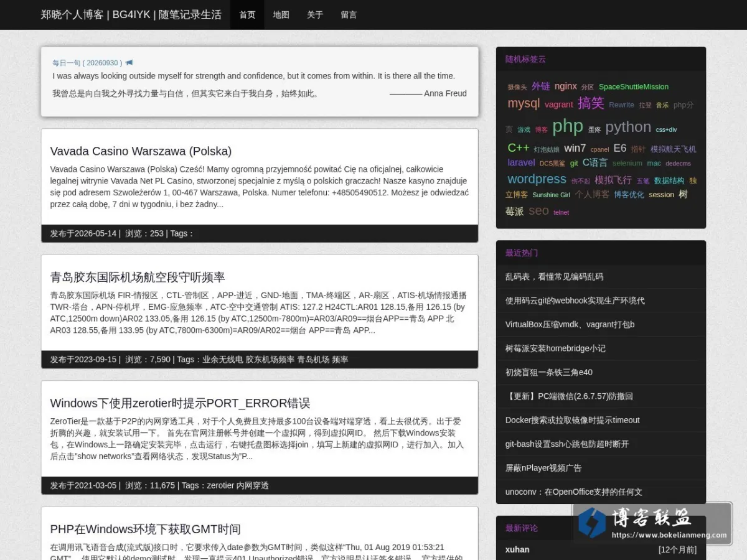Select the 博客优化 tag in tag cloud
The height and width of the screenshot is (560, 747).
629,195
